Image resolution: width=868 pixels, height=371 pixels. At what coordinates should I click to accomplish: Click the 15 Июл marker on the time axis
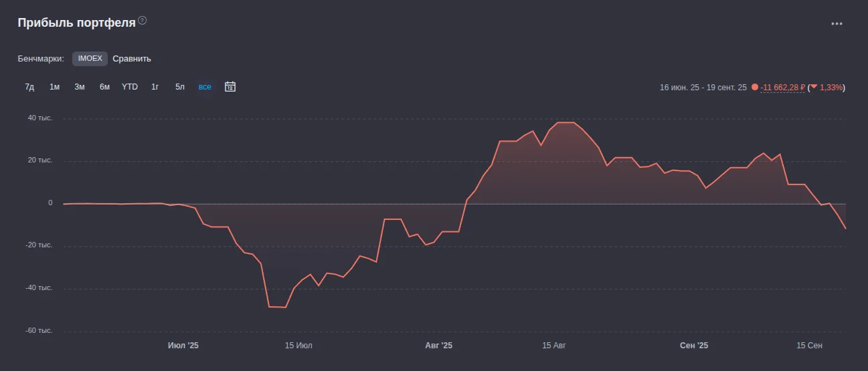298,346
